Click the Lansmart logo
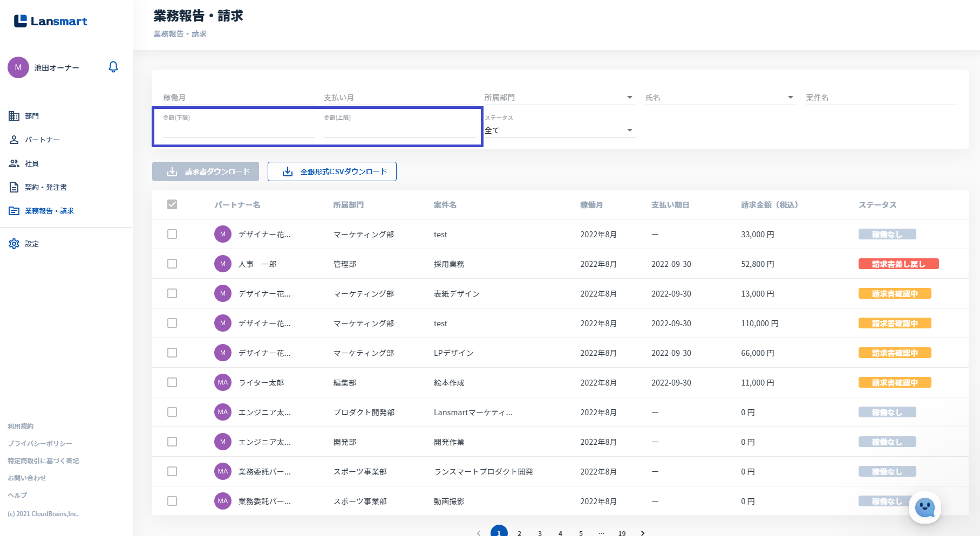The width and height of the screenshot is (980, 536). coord(50,21)
